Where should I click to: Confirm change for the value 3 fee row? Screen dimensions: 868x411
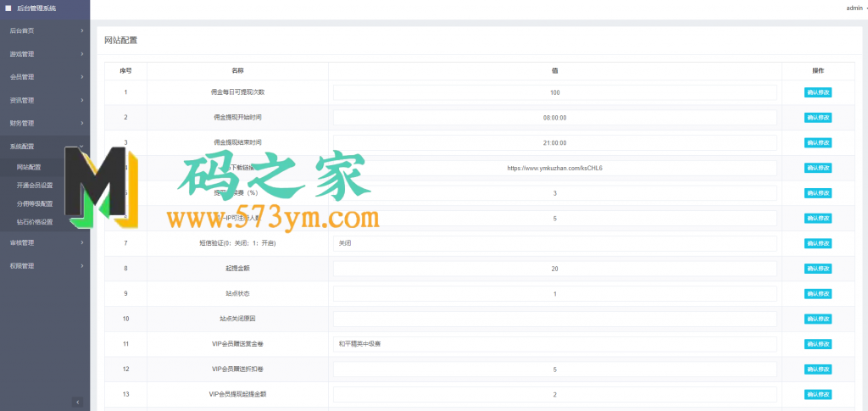[x=818, y=193]
